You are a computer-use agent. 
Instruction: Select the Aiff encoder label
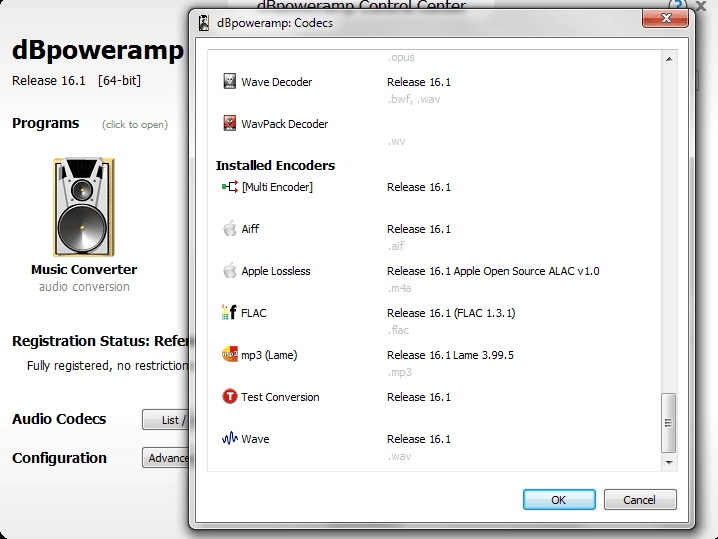point(250,229)
